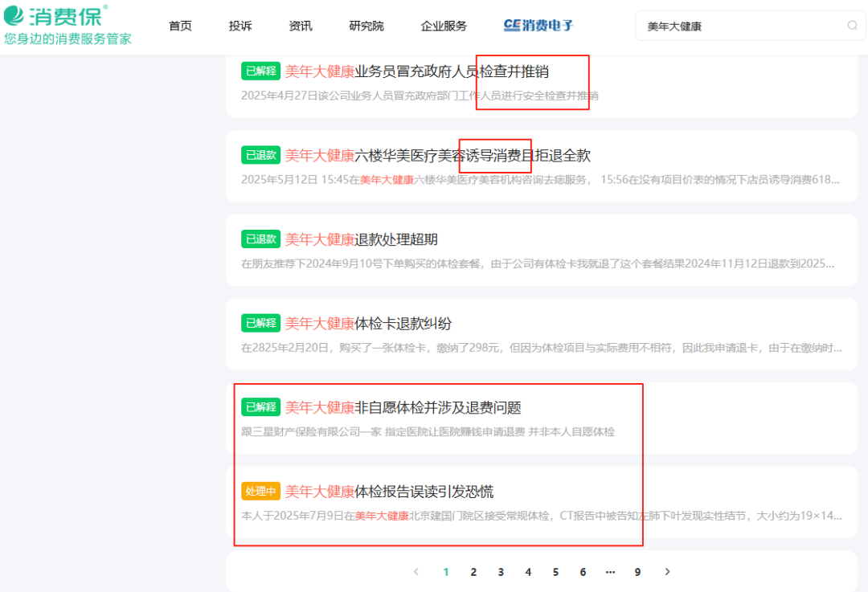Open the 首页 menu item

click(x=180, y=26)
